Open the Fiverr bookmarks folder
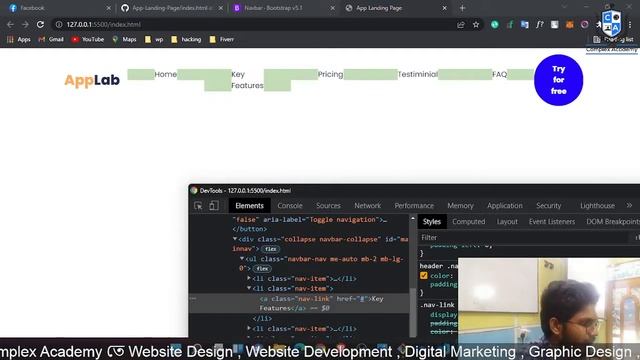This screenshot has height=360, width=640. (222, 40)
